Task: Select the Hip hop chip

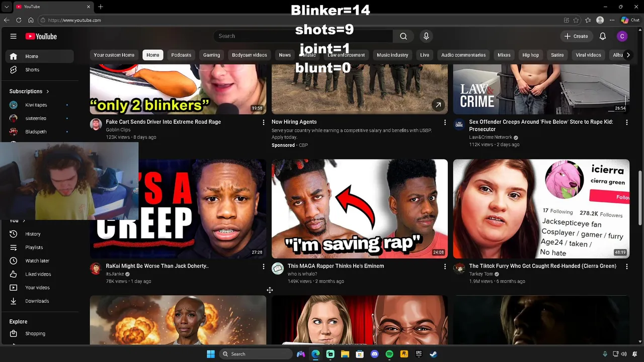Action: pos(530,55)
